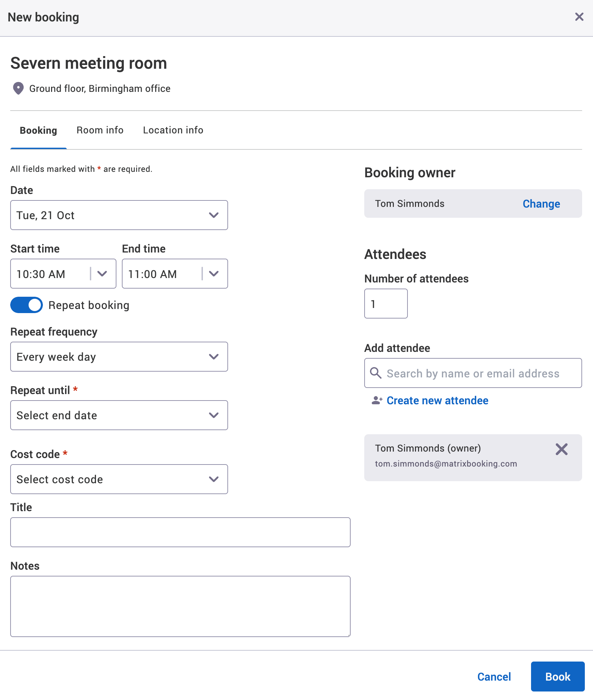Click the search magnifier in Add attendee field
Image resolution: width=593 pixels, height=700 pixels.
coord(376,373)
